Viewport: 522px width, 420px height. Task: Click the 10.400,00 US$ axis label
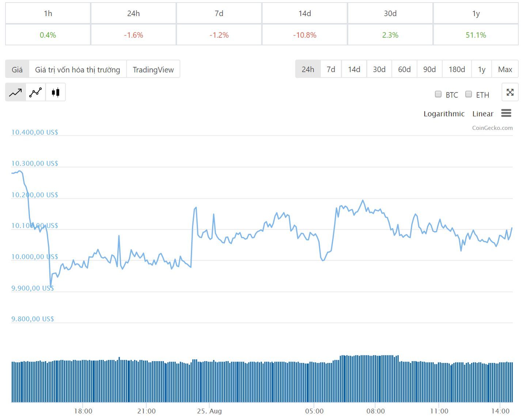[35, 132]
